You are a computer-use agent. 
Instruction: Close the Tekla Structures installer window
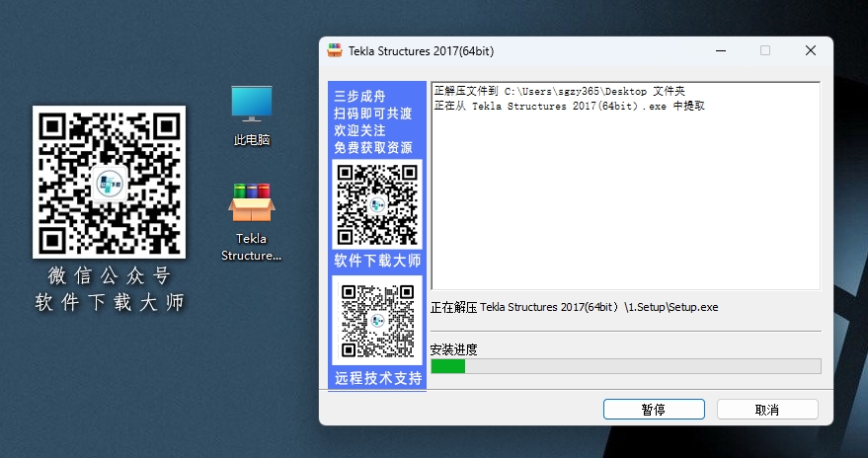point(811,51)
